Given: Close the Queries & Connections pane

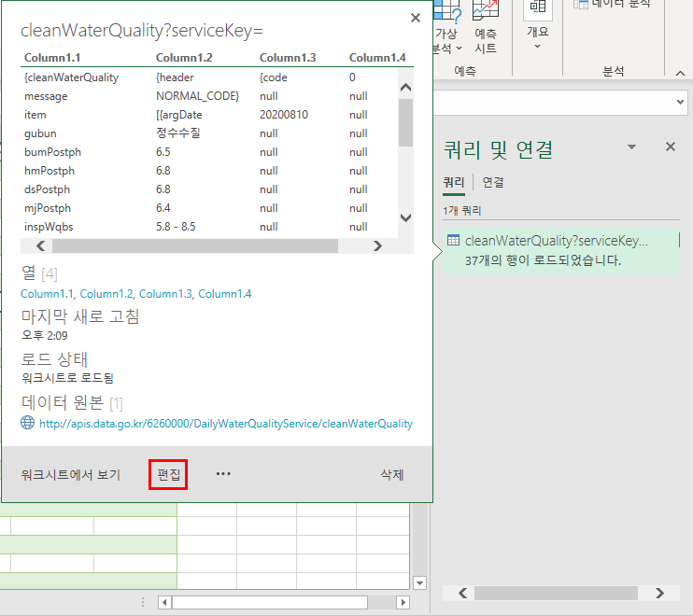Looking at the screenshot, I should pyautogui.click(x=670, y=147).
